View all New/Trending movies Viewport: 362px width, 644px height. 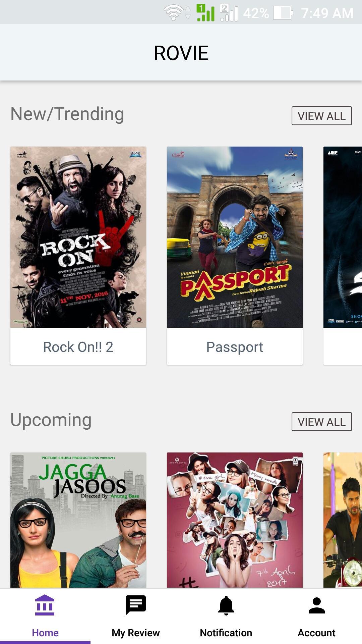tap(322, 116)
